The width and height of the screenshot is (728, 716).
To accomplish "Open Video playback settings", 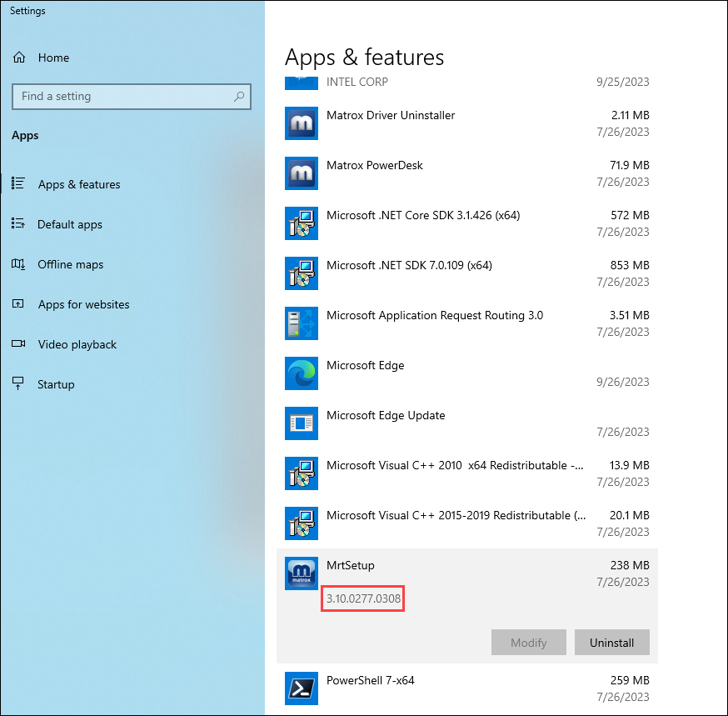I will 77,344.
